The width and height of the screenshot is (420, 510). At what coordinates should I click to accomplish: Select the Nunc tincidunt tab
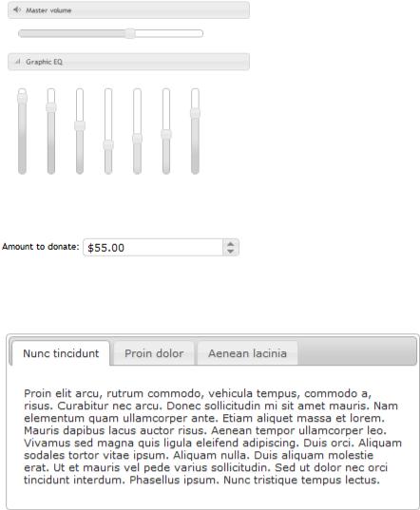tap(61, 353)
